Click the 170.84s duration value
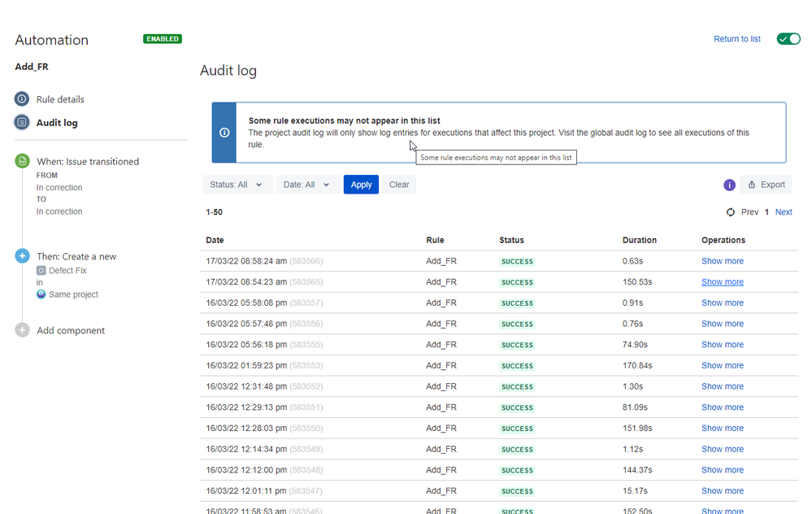 pos(637,365)
